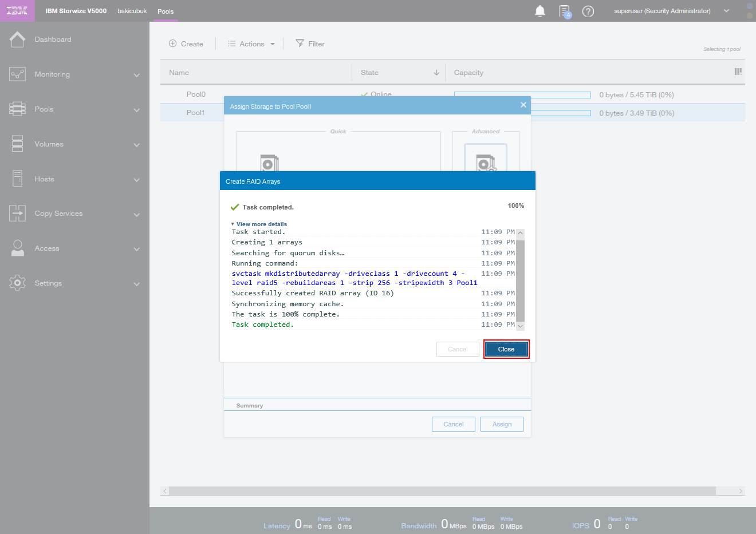Image resolution: width=756 pixels, height=534 pixels.
Task: Expand the Copy Services menu chevron
Action: (x=136, y=215)
